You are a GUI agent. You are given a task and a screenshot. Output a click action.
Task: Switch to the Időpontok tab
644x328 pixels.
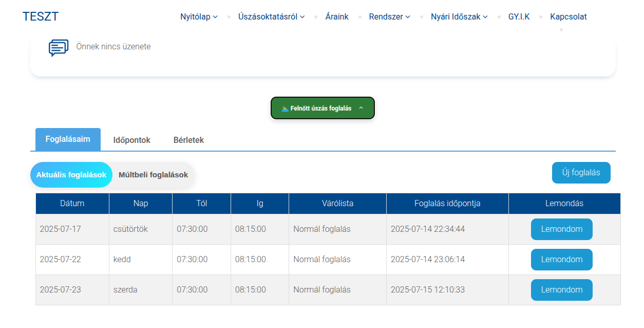point(132,140)
